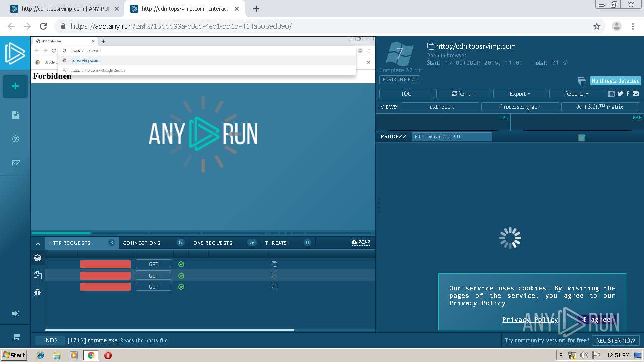This screenshot has height=362, width=644.
Task: Select the network globe icon
Action: (x=38, y=258)
